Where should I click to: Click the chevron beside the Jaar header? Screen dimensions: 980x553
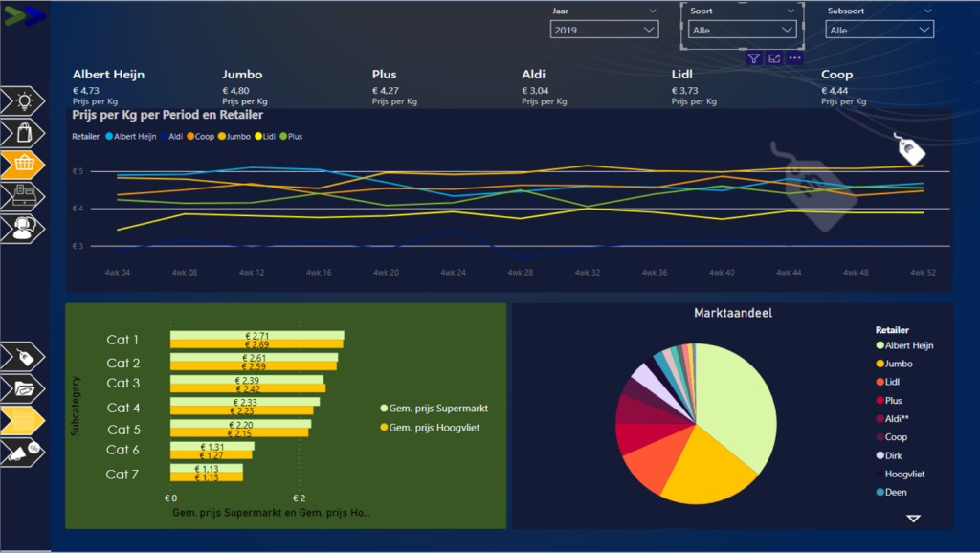pos(653,11)
